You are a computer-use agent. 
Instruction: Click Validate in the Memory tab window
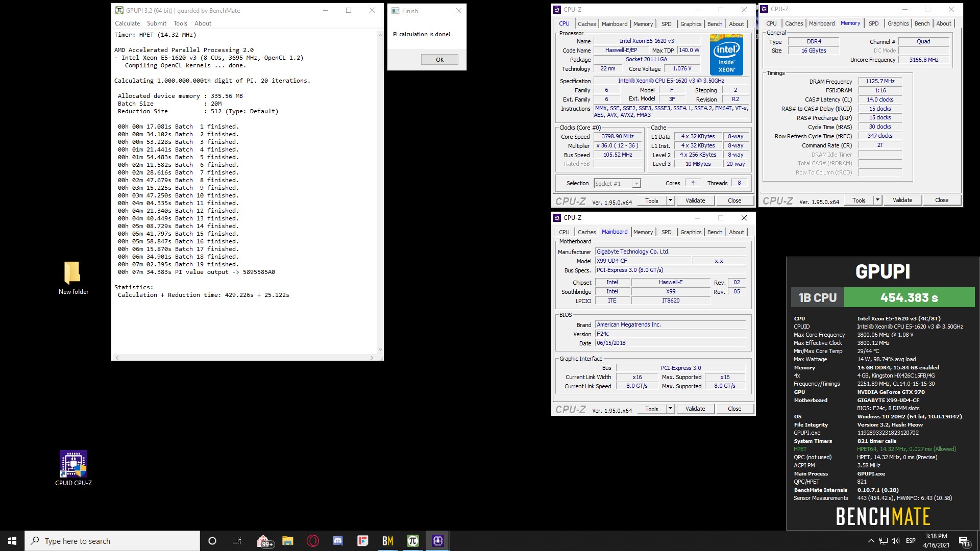[902, 200]
